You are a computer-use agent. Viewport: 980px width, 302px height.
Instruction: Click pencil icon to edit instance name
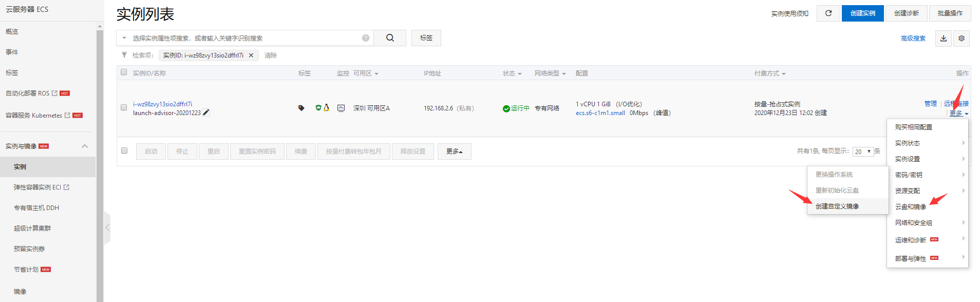[x=206, y=113]
